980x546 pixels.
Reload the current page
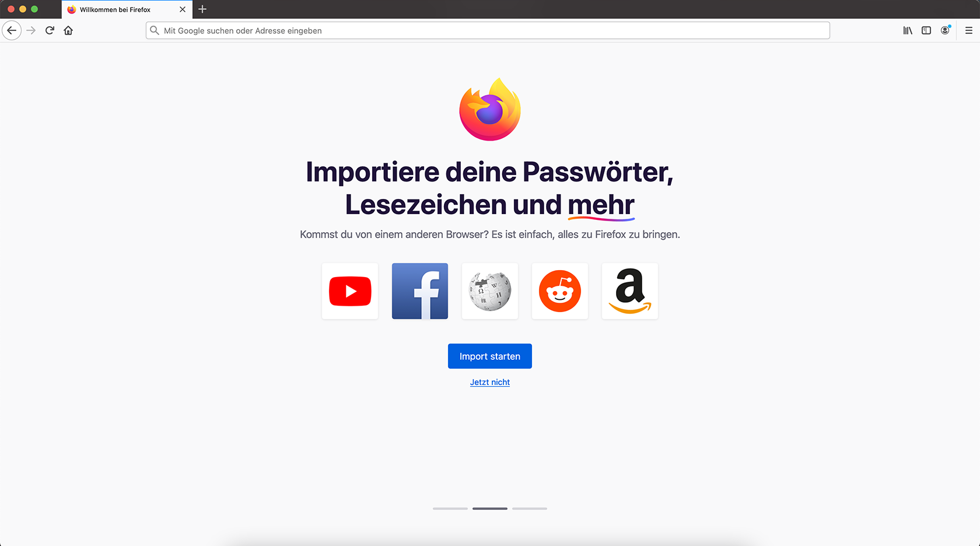(x=50, y=30)
